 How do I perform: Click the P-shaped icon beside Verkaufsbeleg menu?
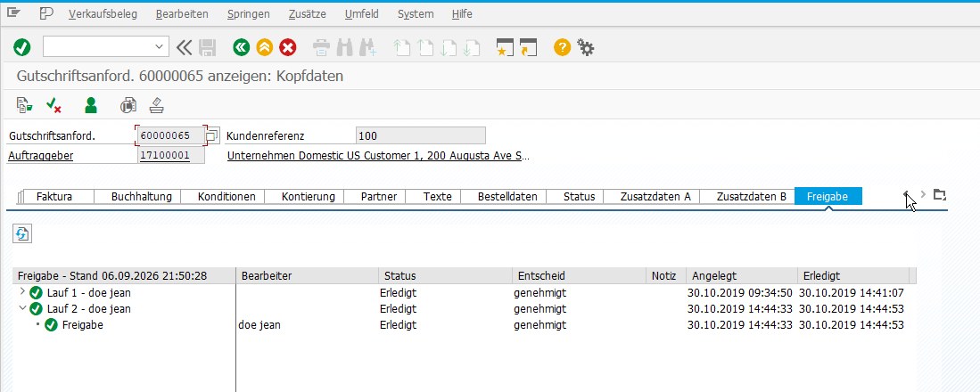pos(46,13)
